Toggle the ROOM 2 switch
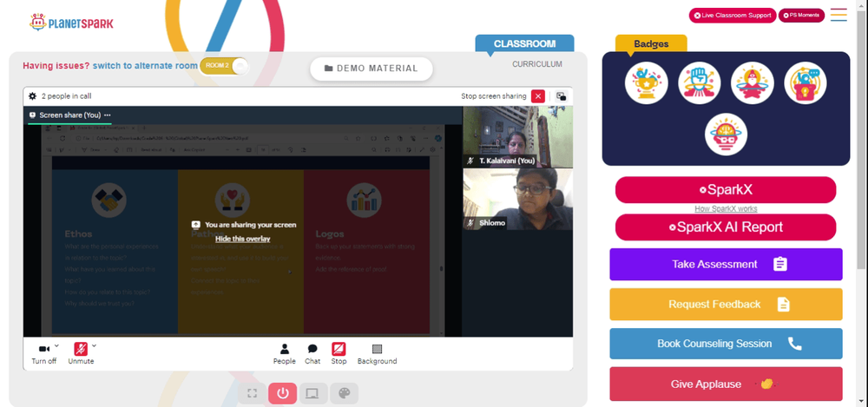Viewport: 868px width, 407px height. [224, 65]
